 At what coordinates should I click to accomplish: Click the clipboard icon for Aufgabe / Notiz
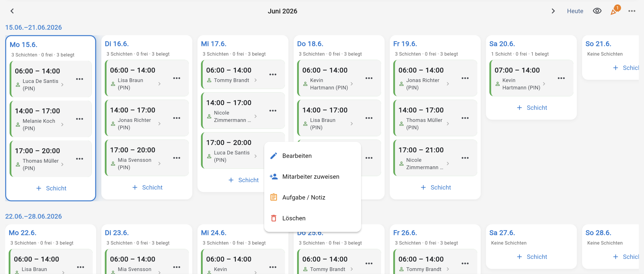tap(273, 197)
